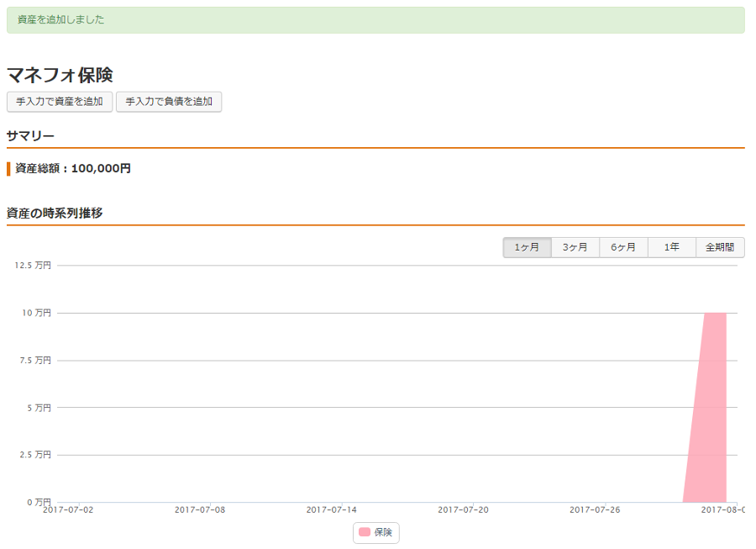Click the サマリー section heading

(x=30, y=136)
